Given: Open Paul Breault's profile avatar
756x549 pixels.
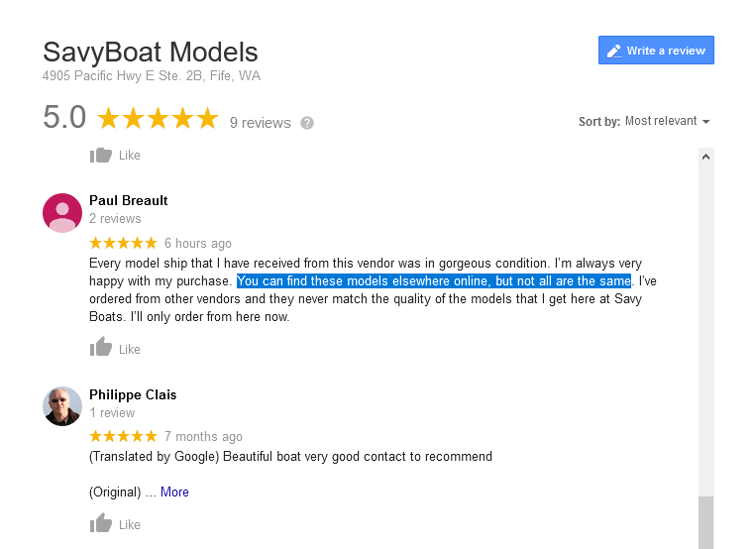Looking at the screenshot, I should pos(62,212).
